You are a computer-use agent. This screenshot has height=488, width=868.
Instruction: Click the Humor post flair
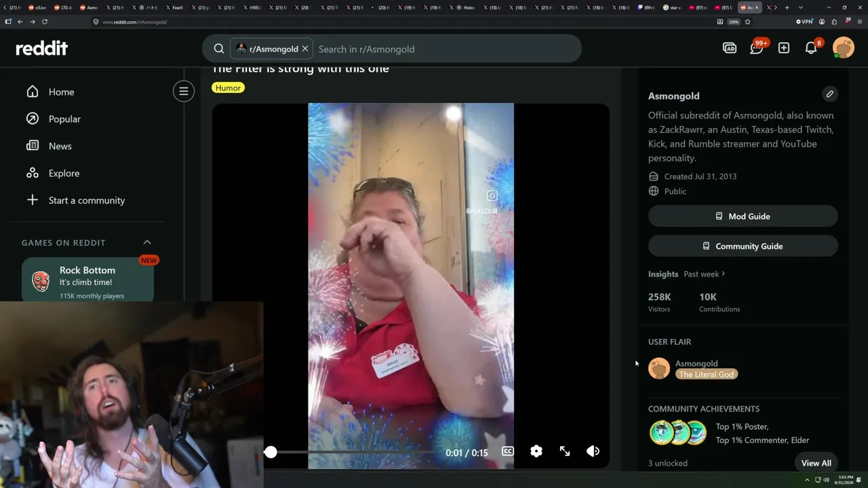pyautogui.click(x=228, y=87)
